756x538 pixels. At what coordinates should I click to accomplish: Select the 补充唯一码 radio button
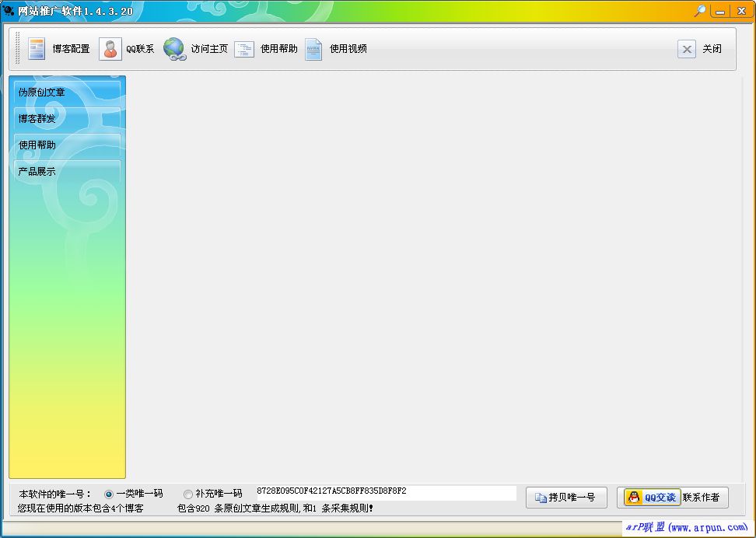(188, 494)
